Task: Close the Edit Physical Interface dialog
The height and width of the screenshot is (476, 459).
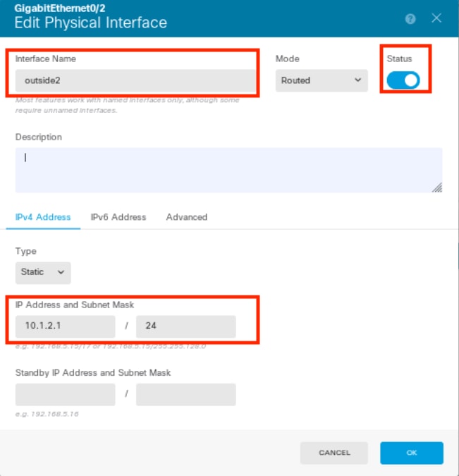Action: point(436,18)
